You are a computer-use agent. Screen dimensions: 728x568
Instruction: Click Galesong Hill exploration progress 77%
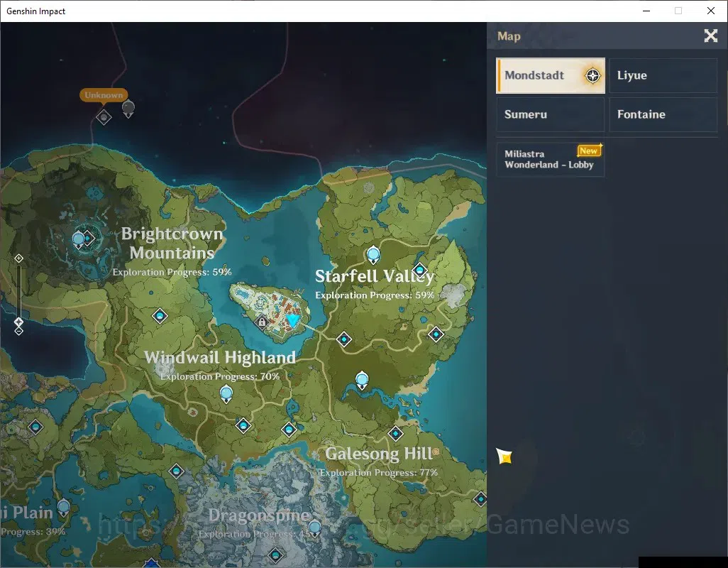pos(379,472)
